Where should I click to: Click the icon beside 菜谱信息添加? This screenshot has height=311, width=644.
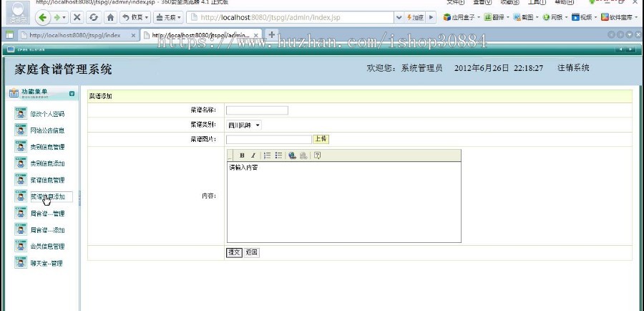click(x=21, y=196)
